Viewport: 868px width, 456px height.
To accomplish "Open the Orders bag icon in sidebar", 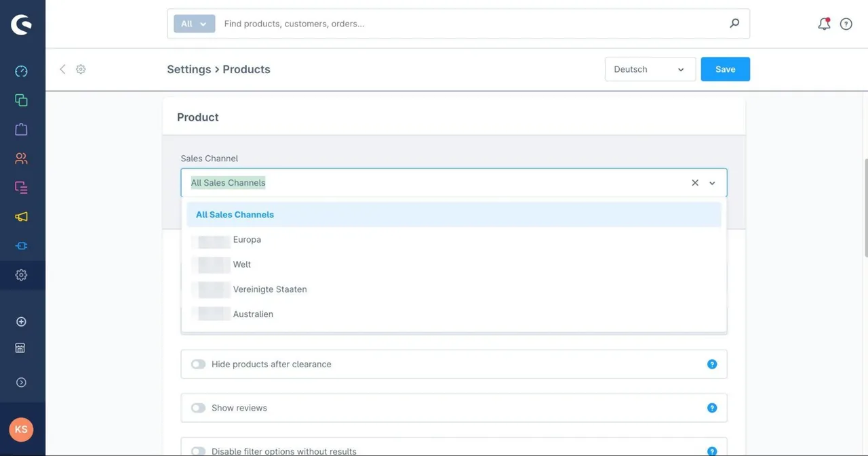I will tap(21, 129).
